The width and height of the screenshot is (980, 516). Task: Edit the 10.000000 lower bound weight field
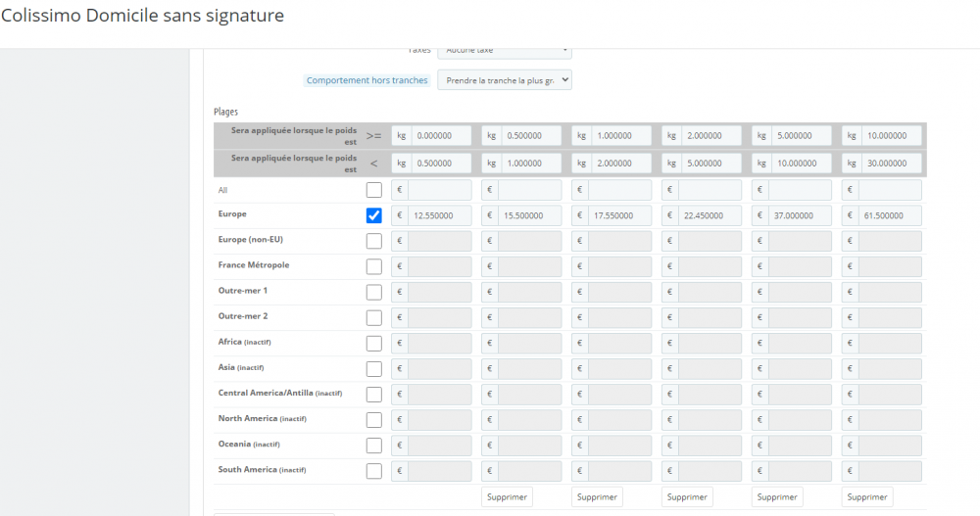pos(891,135)
